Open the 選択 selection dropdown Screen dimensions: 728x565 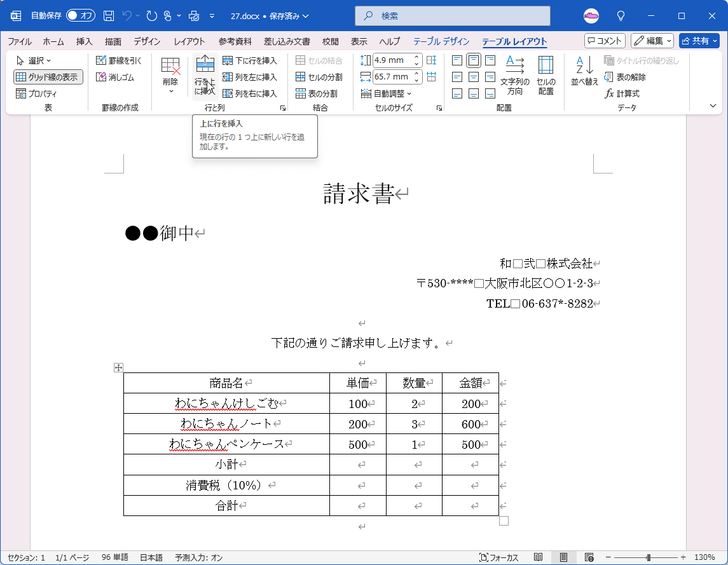click(x=34, y=60)
